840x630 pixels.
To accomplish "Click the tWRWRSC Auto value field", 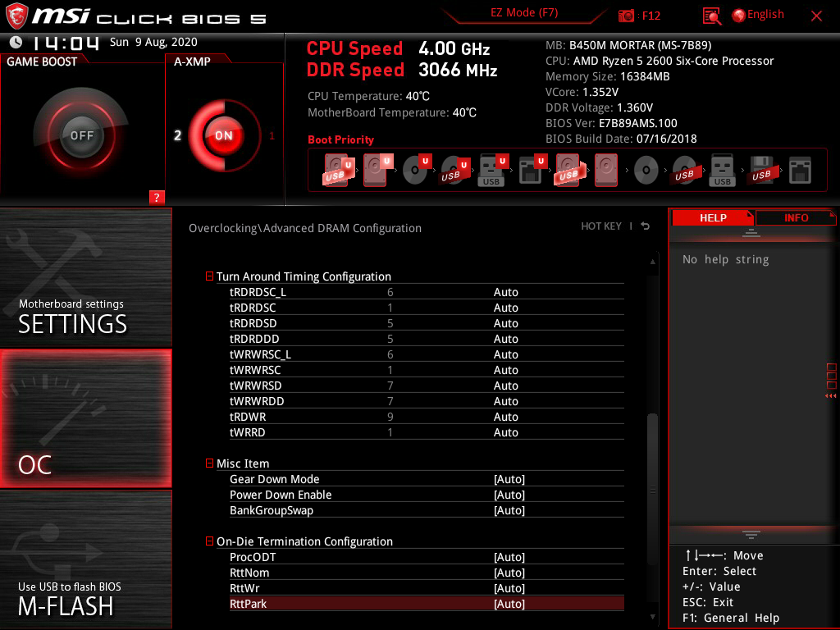I will [505, 370].
